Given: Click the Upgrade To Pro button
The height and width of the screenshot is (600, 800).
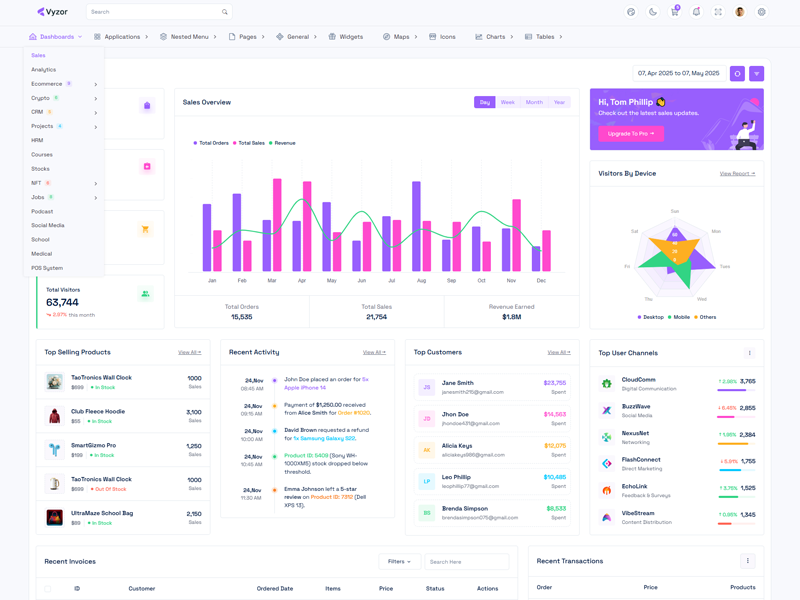Looking at the screenshot, I should pos(630,133).
